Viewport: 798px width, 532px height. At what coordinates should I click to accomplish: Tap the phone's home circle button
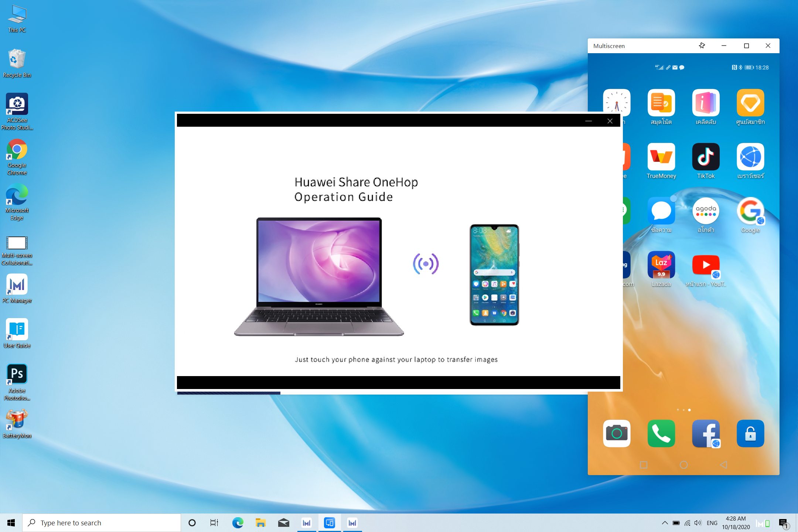(x=684, y=465)
